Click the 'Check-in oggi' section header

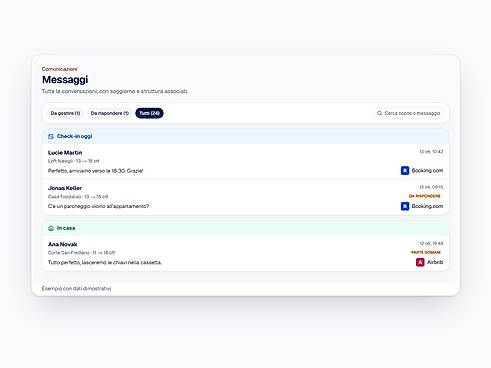point(246,136)
